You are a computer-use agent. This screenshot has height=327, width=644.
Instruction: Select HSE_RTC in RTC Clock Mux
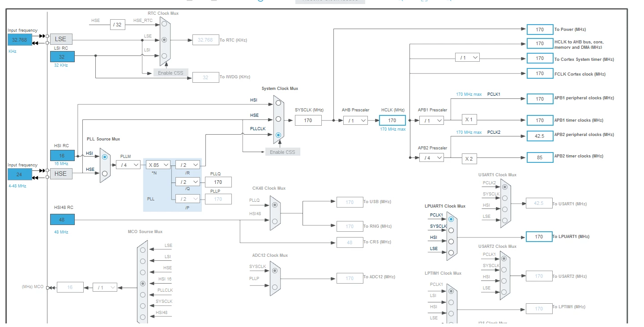point(164,23)
